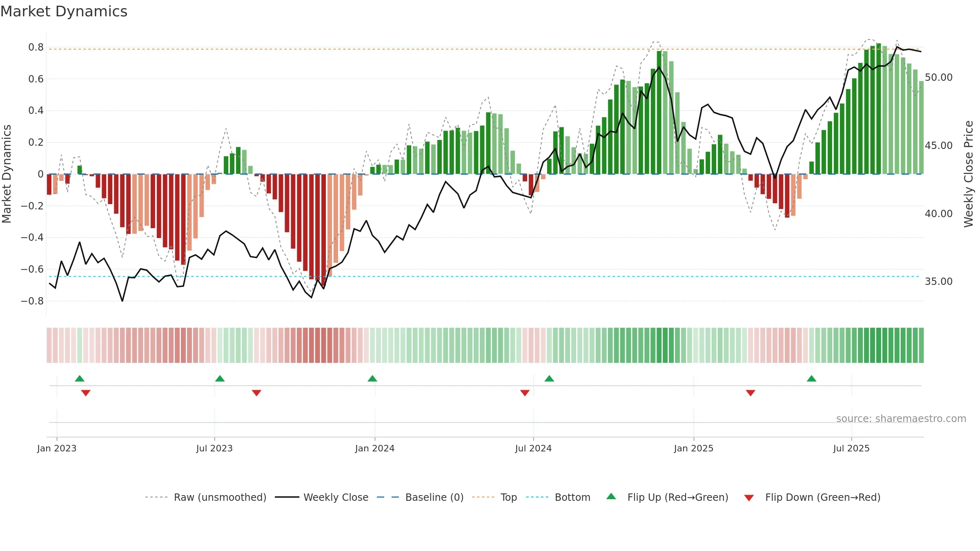
Task: Click the 0.6 left axis value
Action: 36,79
